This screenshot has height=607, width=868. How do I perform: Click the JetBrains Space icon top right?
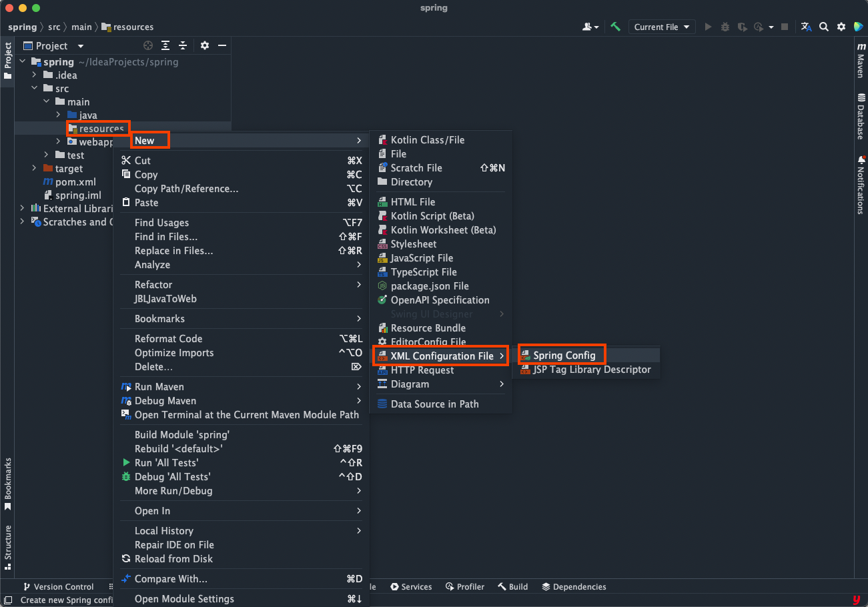coord(858,27)
